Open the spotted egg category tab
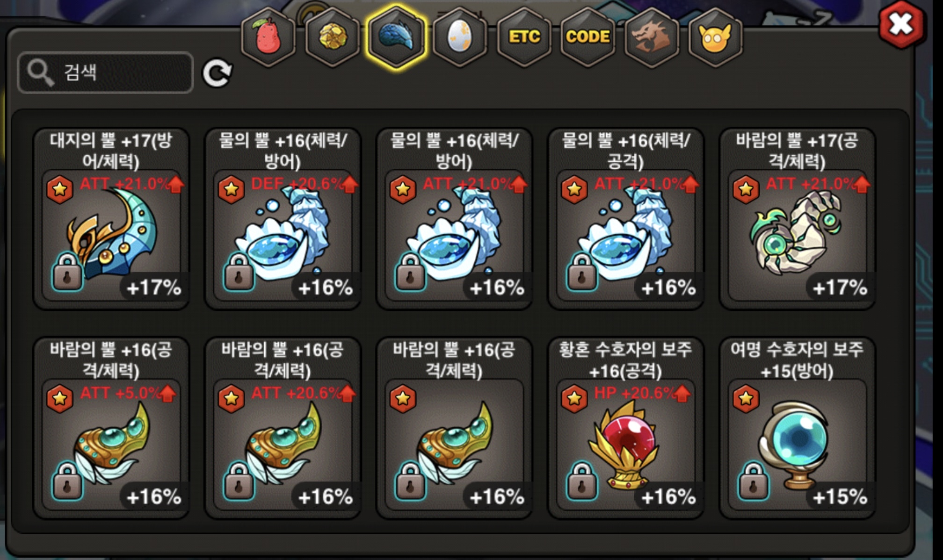943x560 pixels. click(460, 36)
